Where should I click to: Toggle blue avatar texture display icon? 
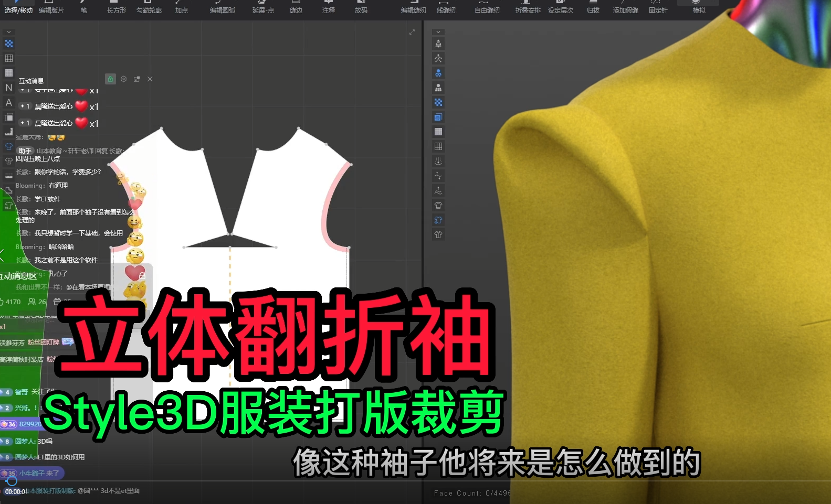tap(438, 73)
